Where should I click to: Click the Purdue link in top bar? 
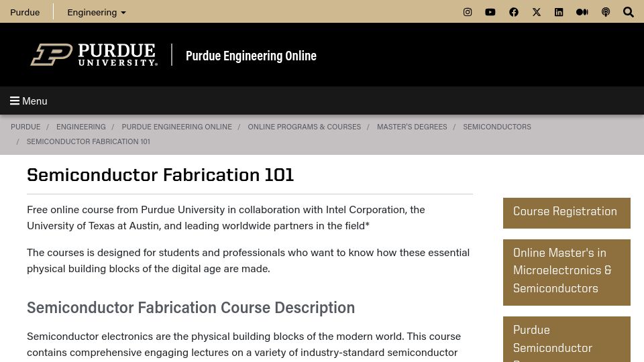25,12
